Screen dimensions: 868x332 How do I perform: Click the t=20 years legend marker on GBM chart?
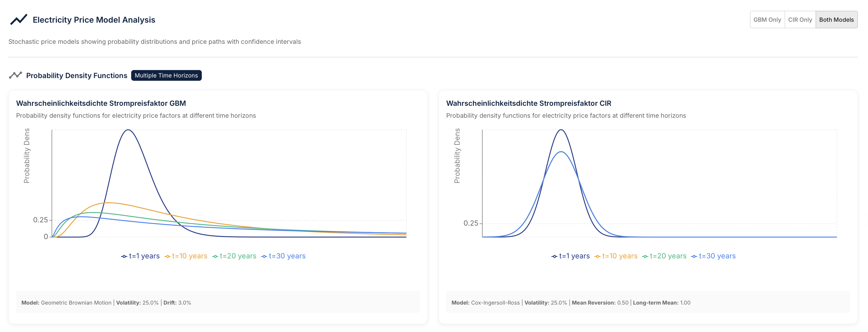coord(215,256)
